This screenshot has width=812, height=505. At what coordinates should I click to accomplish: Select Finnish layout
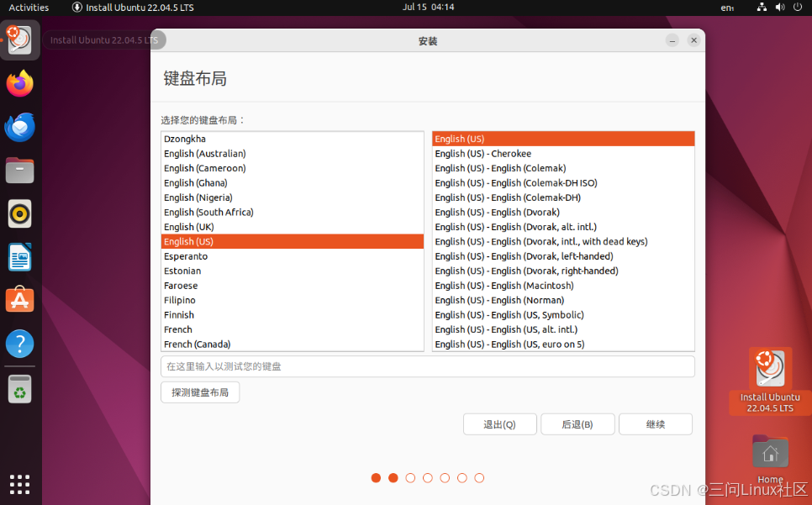[x=293, y=314]
